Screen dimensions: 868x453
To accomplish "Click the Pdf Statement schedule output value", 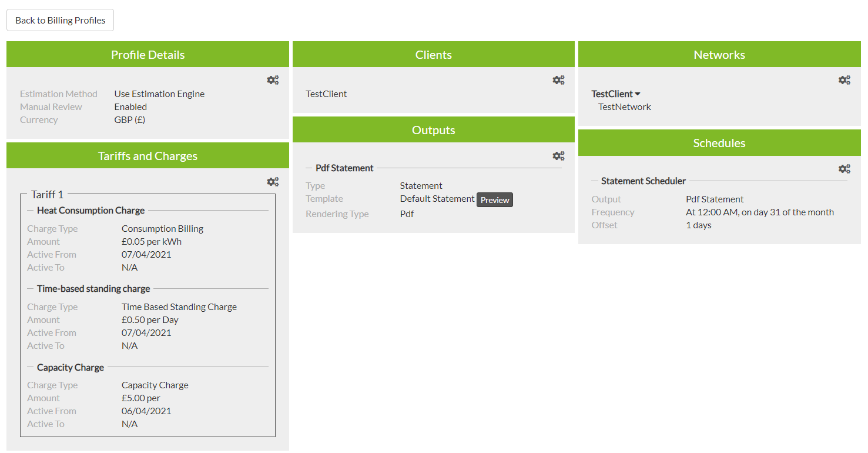I will (x=715, y=199).
